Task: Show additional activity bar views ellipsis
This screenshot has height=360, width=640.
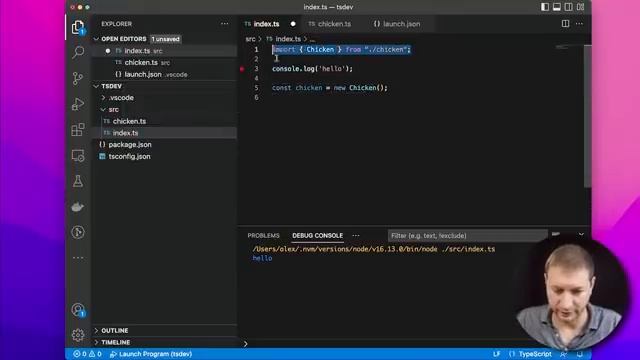Action: [78, 258]
